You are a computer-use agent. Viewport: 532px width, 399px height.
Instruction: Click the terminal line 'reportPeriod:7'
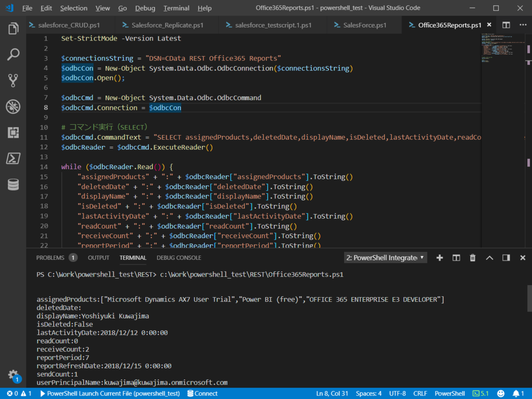63,357
